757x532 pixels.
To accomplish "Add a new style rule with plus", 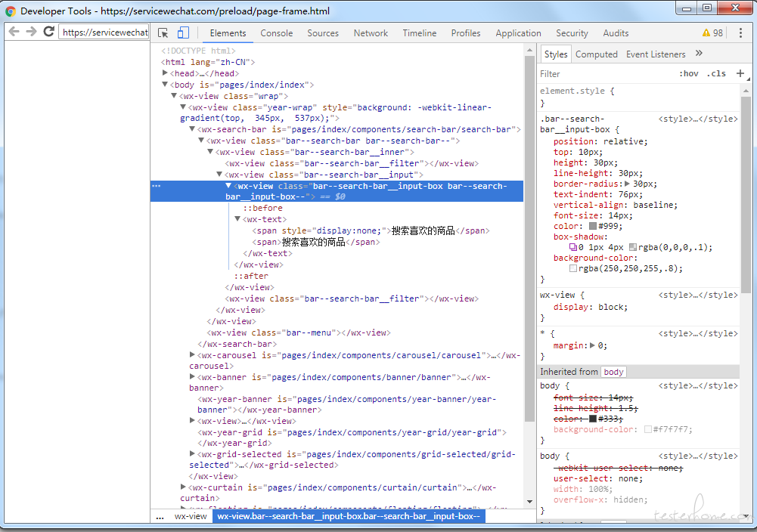I will click(740, 73).
